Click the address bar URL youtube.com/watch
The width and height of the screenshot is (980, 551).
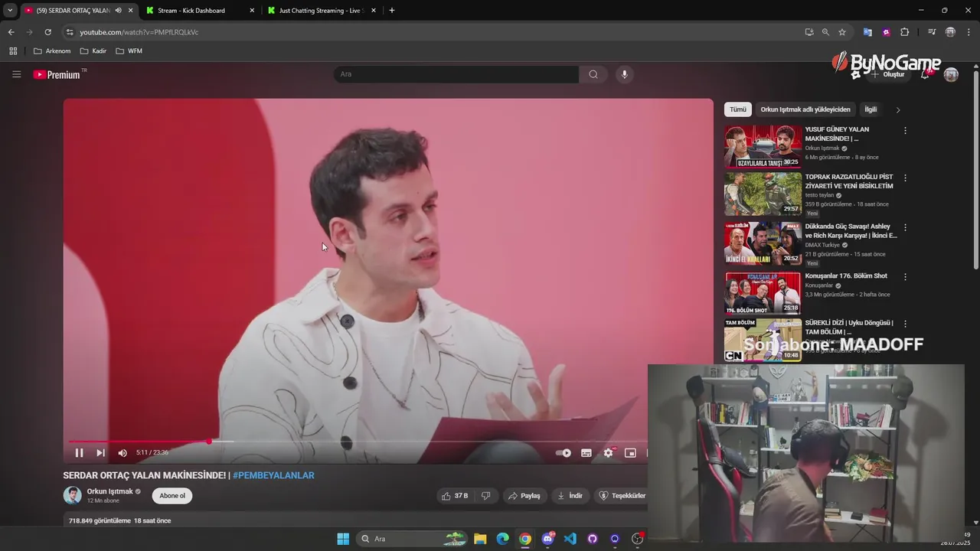(139, 32)
